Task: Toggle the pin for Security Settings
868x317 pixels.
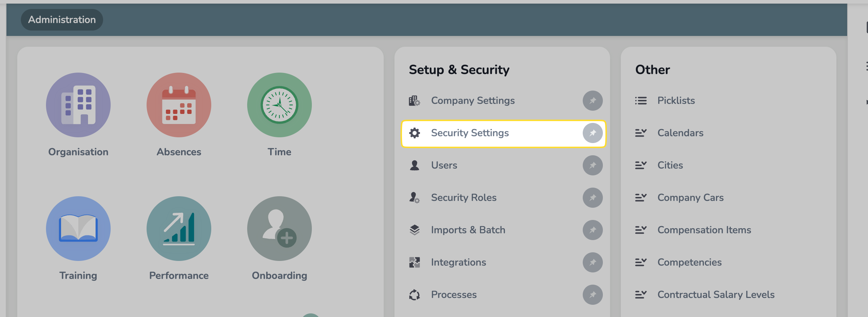Action: (x=592, y=133)
